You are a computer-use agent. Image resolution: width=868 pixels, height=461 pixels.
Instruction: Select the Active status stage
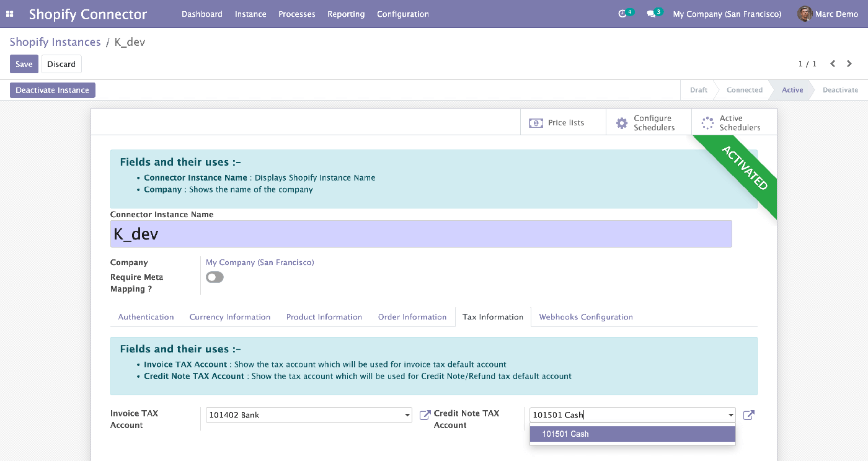[792, 90]
